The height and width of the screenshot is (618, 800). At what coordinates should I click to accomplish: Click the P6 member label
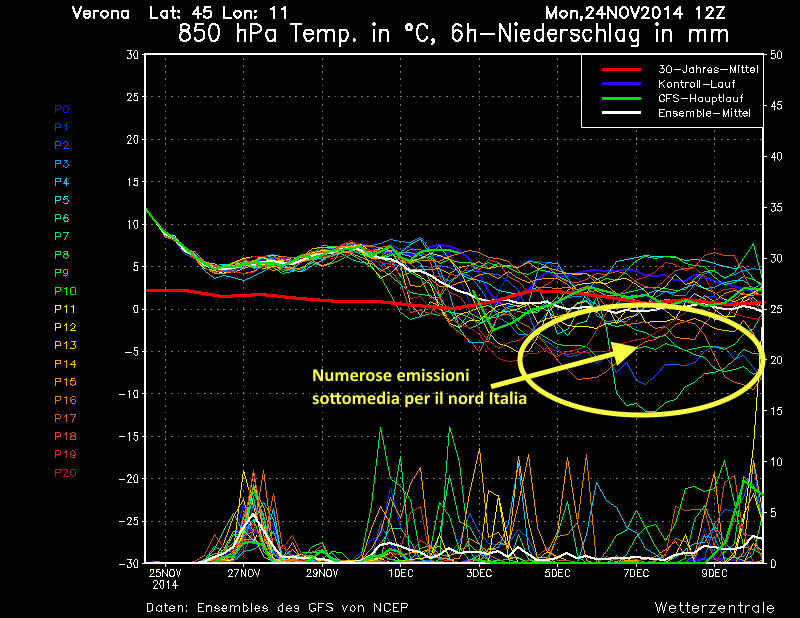[62, 218]
